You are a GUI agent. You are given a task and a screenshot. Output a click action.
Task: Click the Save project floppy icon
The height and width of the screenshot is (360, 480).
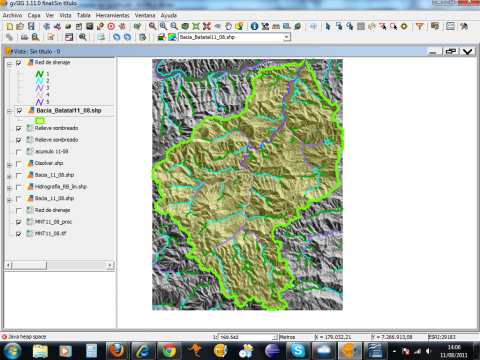[x=31, y=26]
